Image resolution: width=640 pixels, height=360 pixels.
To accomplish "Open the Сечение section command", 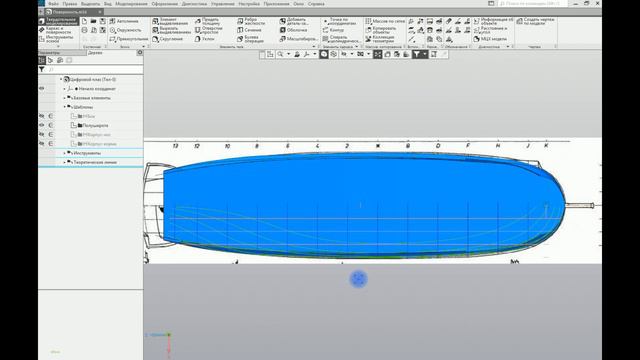I will [x=249, y=30].
